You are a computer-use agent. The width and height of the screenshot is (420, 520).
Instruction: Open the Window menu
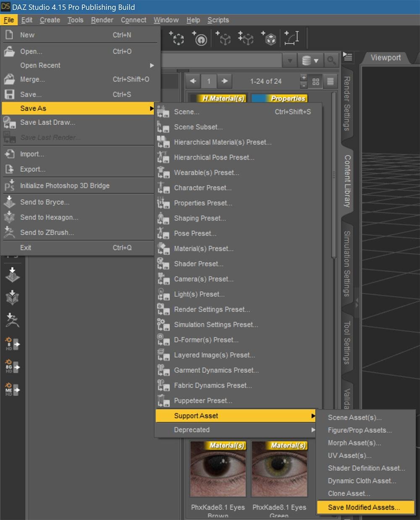pos(166,20)
